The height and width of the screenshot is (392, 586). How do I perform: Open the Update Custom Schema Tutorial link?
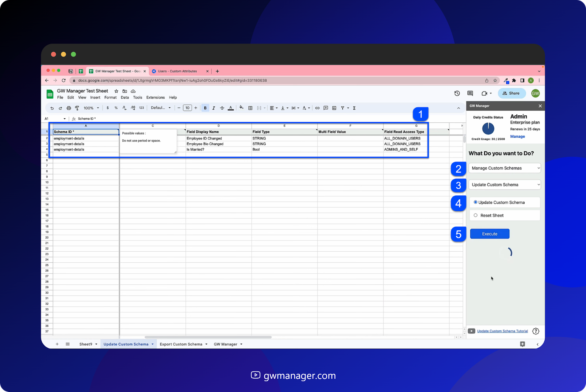click(502, 331)
